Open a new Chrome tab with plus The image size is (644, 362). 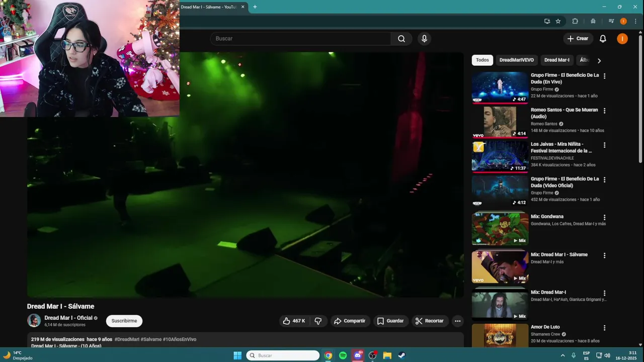point(255,7)
